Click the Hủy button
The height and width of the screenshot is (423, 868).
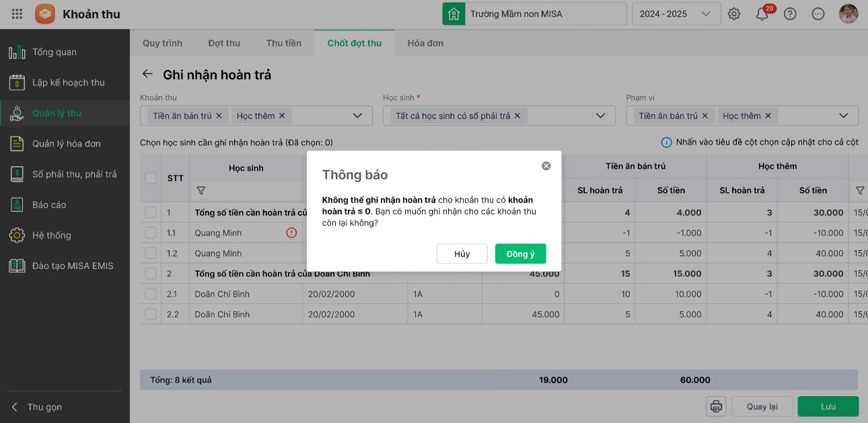coord(462,254)
